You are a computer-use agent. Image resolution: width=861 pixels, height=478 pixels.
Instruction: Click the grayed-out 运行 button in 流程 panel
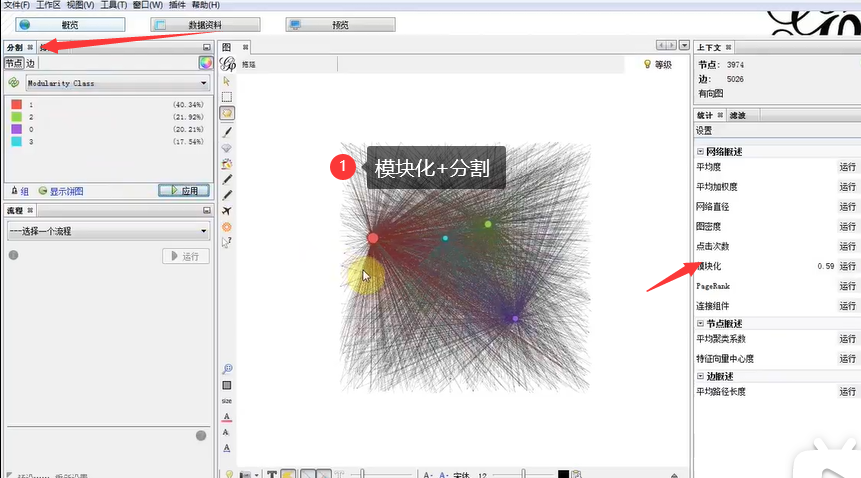[x=186, y=256]
